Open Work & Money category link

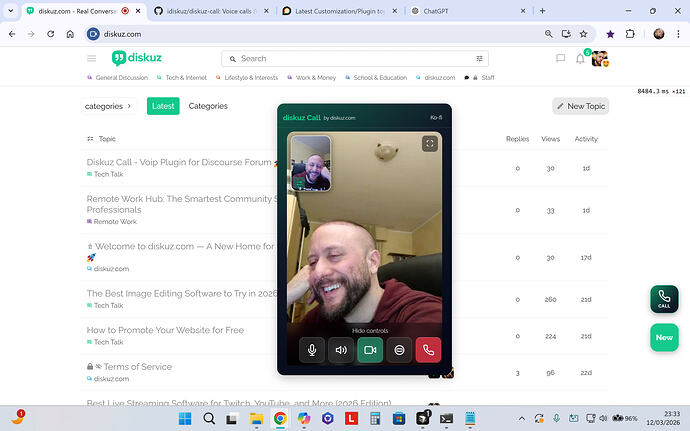pyautogui.click(x=312, y=77)
